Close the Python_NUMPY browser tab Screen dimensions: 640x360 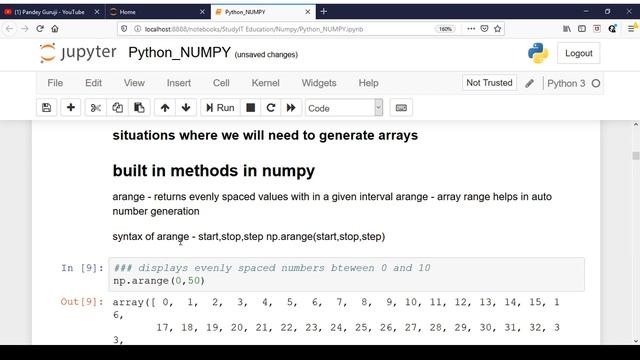click(x=308, y=12)
